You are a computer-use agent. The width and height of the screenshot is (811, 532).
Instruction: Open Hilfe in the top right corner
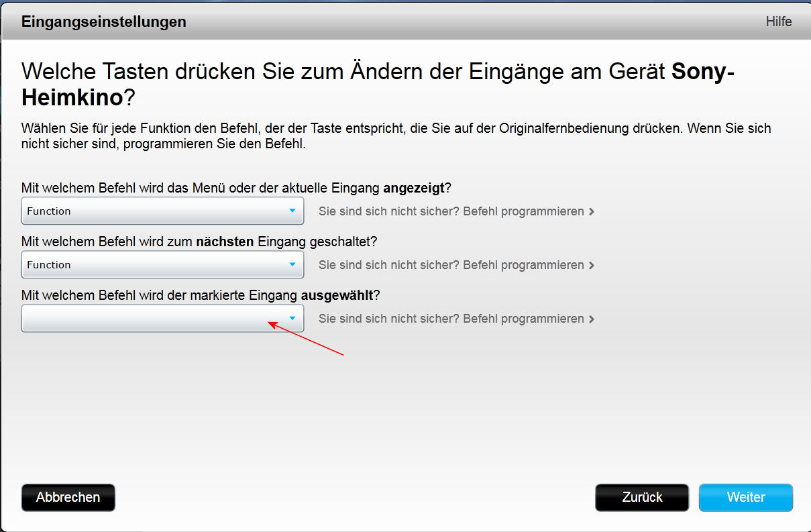click(x=778, y=21)
